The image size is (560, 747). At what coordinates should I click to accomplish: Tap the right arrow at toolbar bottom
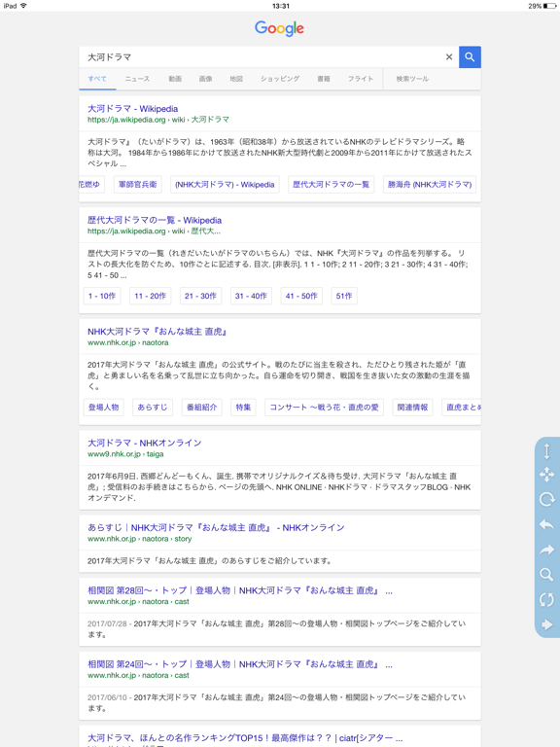pyautogui.click(x=546, y=624)
